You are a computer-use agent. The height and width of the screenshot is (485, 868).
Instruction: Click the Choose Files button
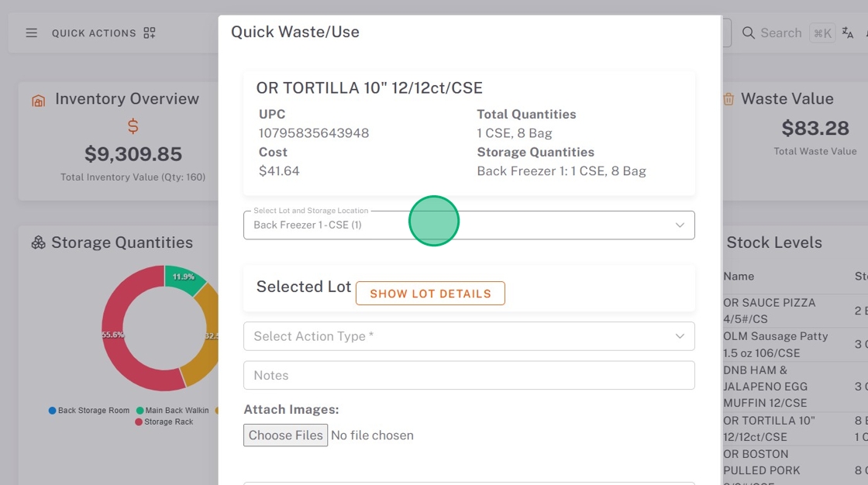point(285,435)
